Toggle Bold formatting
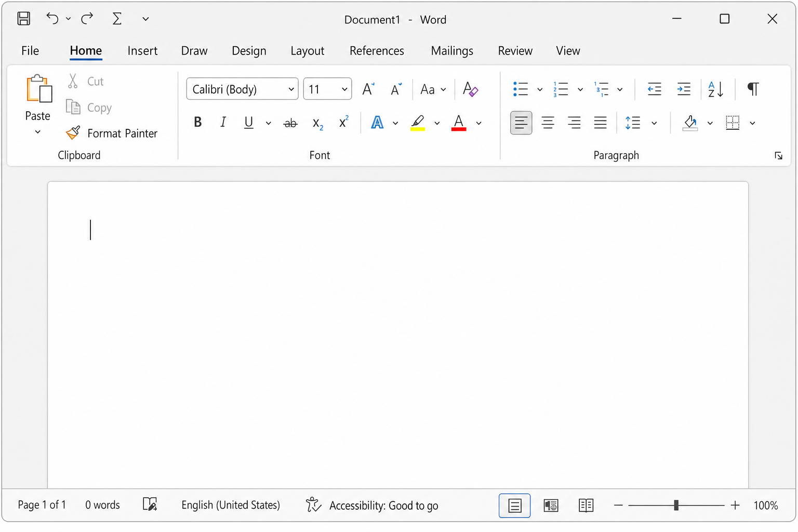Viewport: 798px width, 532px height. click(x=197, y=122)
